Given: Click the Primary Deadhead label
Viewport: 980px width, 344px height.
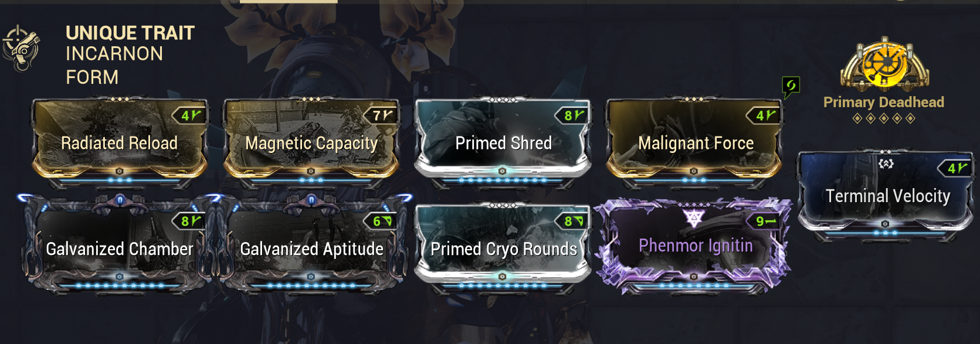Looking at the screenshot, I should tap(884, 102).
